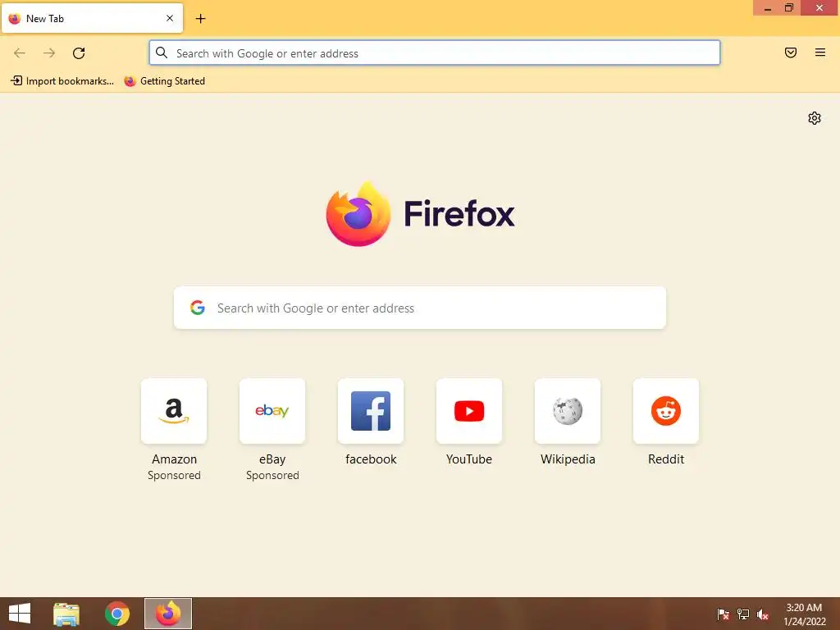Click the facebook label text

371,459
